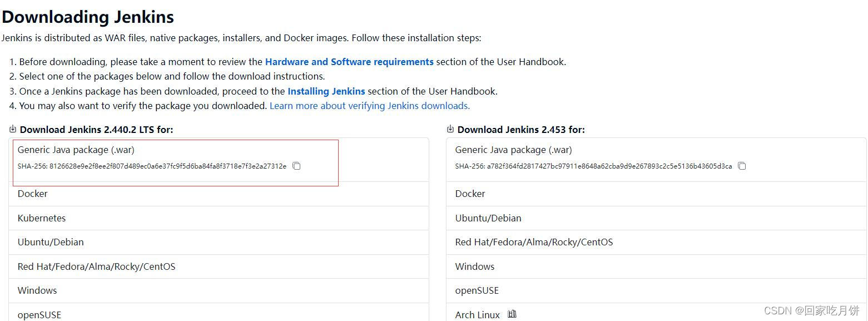Screen dimensions: 868x321
Task: Click the Download Jenkins 2.453 for heading
Action: [521, 130]
